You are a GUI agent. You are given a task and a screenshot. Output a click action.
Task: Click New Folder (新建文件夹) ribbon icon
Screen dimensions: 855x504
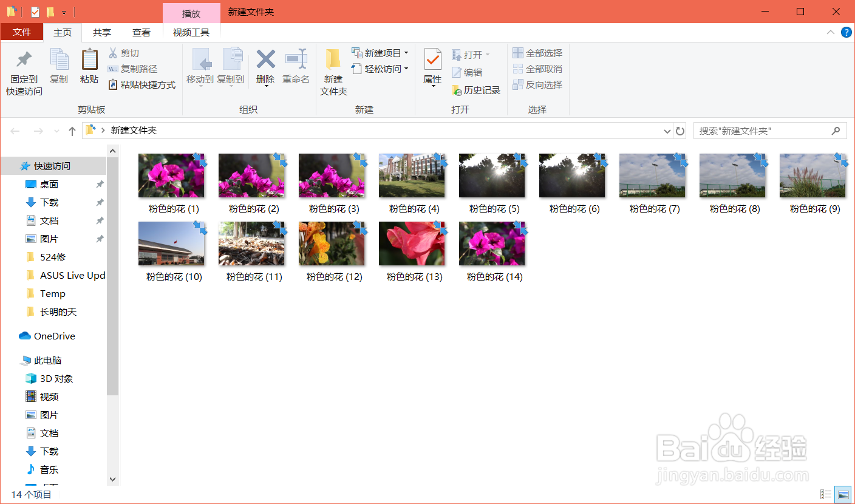[333, 60]
